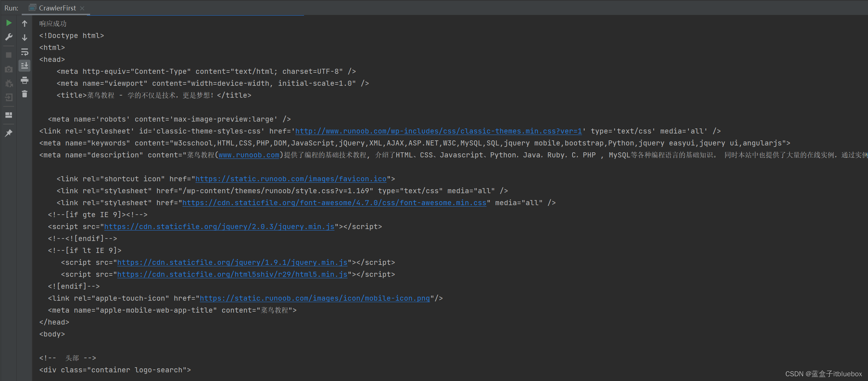Image resolution: width=868 pixels, height=381 pixels.
Task: Open the jquery 2.0.3 jquery.min.js link
Action: point(219,227)
